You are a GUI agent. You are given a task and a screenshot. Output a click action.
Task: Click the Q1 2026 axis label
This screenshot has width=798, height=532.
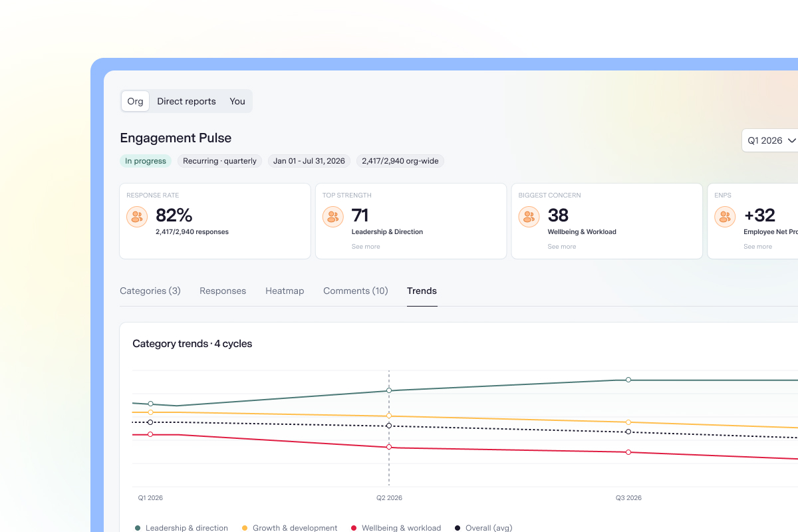150,498
